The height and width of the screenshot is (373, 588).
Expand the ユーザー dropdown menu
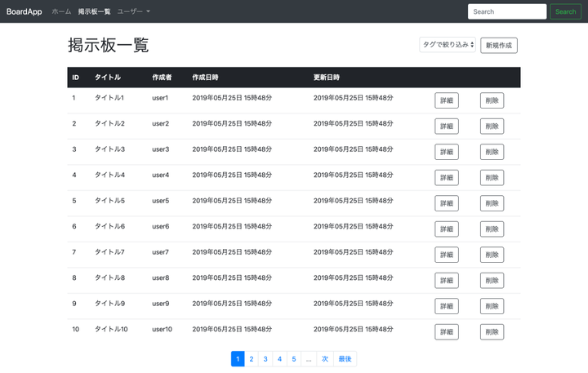pos(134,11)
